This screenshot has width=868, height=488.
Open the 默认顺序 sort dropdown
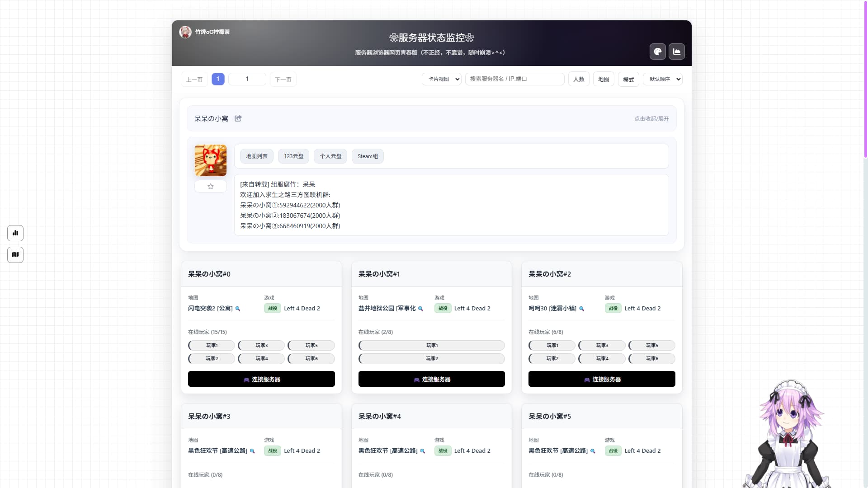coord(662,79)
